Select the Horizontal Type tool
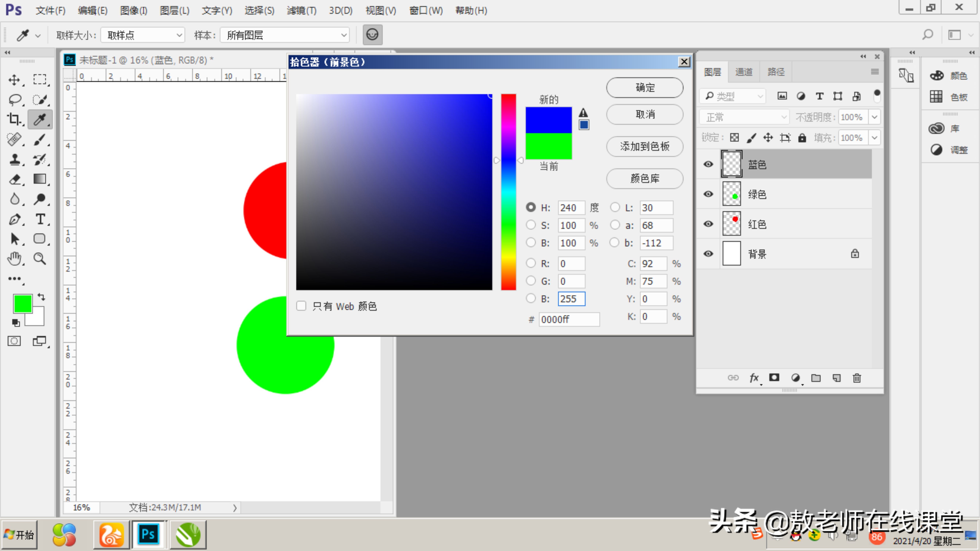 coord(40,219)
